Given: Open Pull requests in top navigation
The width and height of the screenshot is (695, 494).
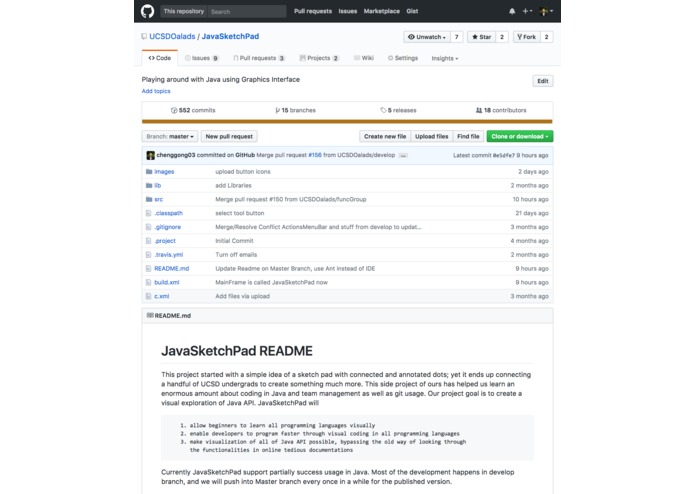Looking at the screenshot, I should coord(313,11).
